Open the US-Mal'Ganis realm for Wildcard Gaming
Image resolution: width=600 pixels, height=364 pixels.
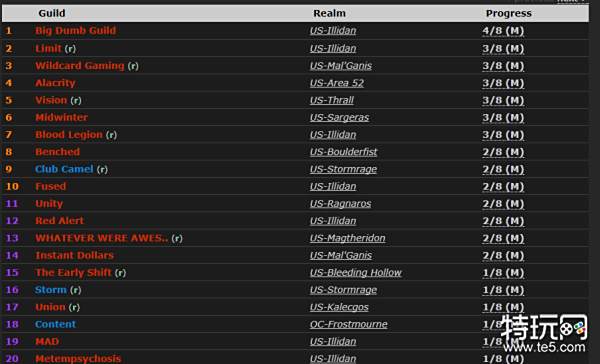[x=341, y=66]
